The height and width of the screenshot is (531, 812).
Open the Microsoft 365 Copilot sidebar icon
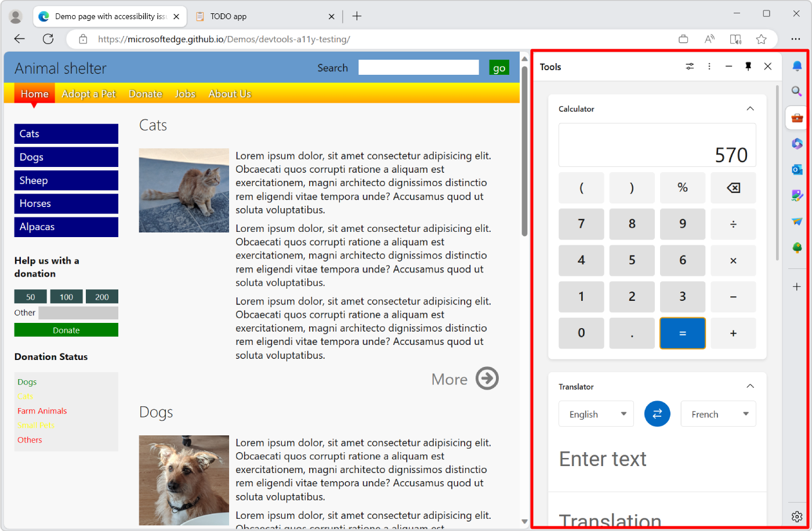click(796, 143)
